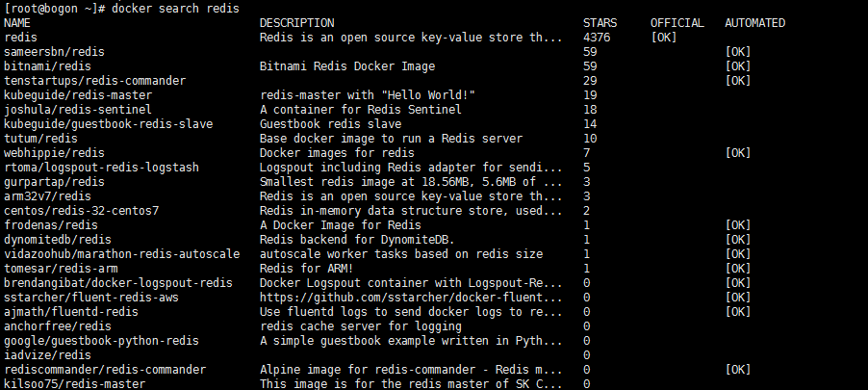868x390 pixels.
Task: Click the [OK] marker in bitnami/redis row
Action: click(x=738, y=65)
